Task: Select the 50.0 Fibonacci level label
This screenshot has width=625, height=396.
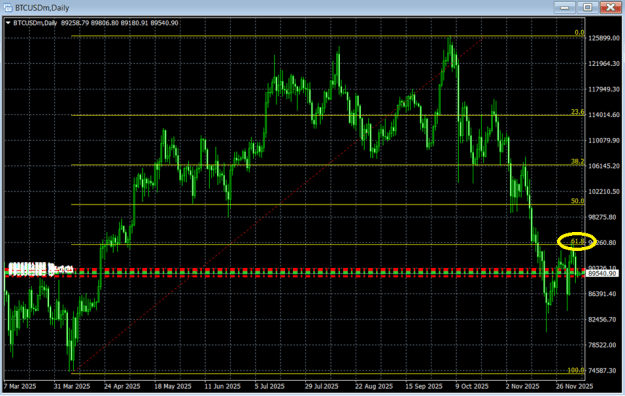Action: click(x=577, y=201)
